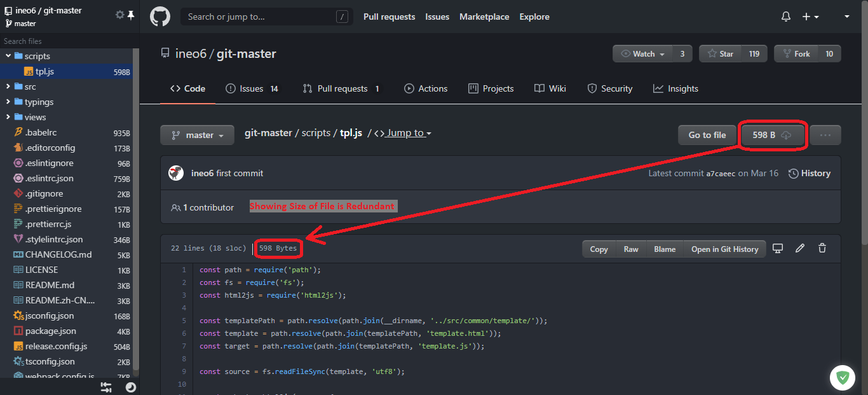The image size is (868, 395).
Task: Click the package.json file icon
Action: pyautogui.click(x=18, y=331)
